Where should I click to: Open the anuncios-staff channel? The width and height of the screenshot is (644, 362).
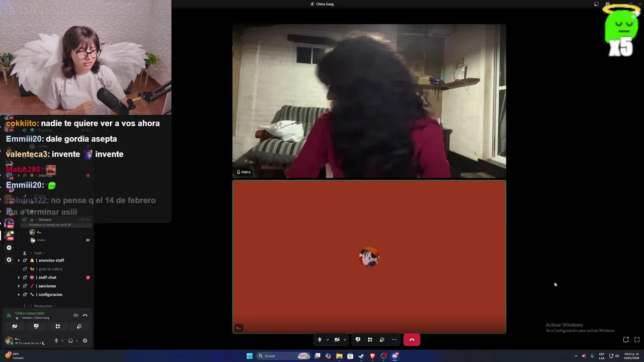point(55,260)
